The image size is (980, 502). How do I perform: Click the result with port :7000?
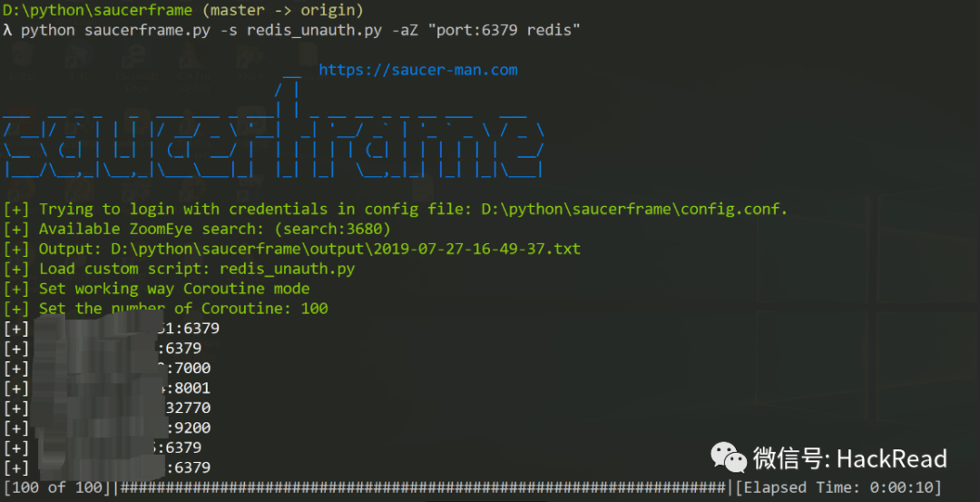tap(107, 369)
